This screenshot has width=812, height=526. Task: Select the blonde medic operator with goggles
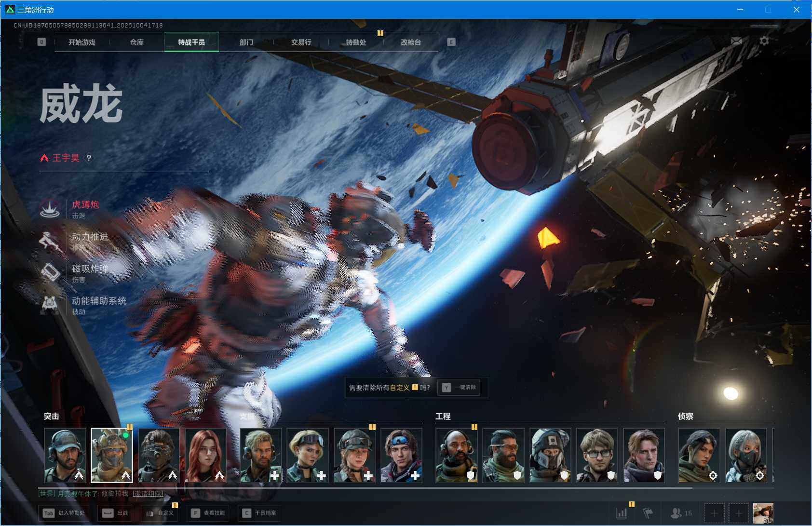click(x=308, y=455)
